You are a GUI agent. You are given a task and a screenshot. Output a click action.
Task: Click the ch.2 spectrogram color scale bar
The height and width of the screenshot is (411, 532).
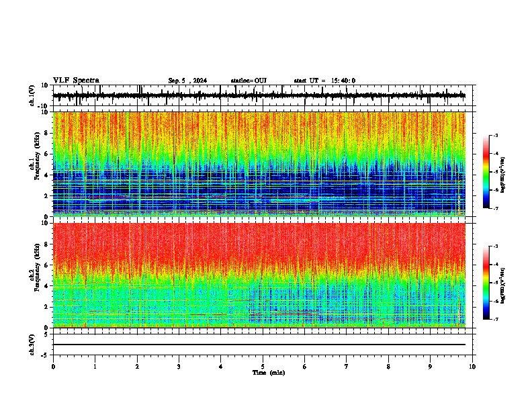486,283
